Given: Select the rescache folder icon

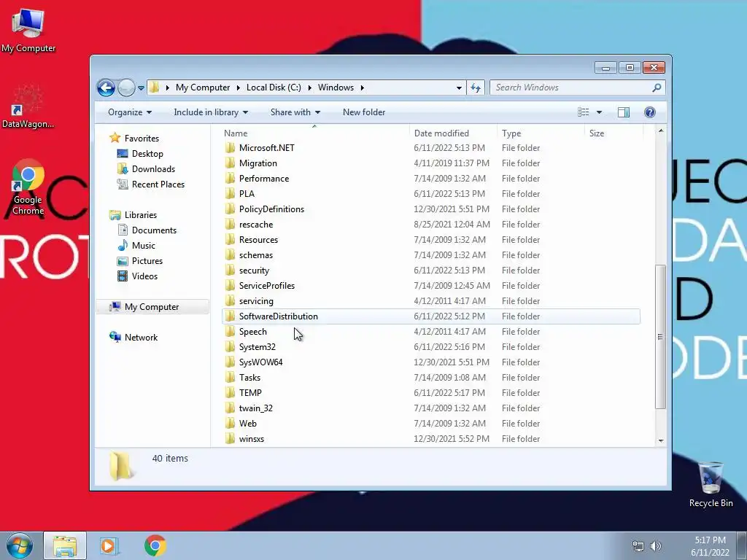Looking at the screenshot, I should click(230, 225).
